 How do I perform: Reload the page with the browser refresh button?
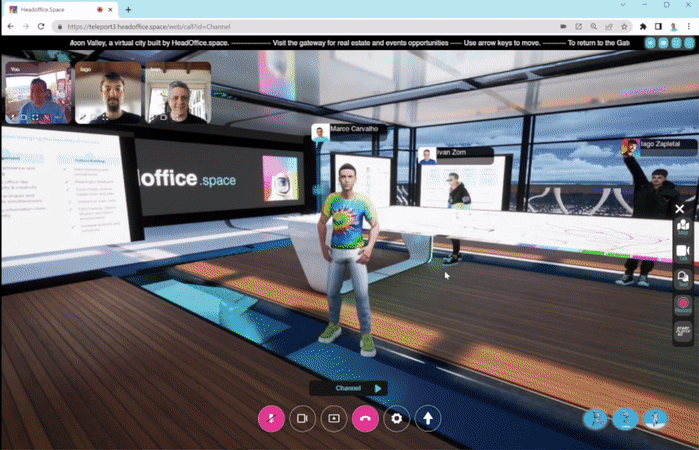click(x=41, y=26)
